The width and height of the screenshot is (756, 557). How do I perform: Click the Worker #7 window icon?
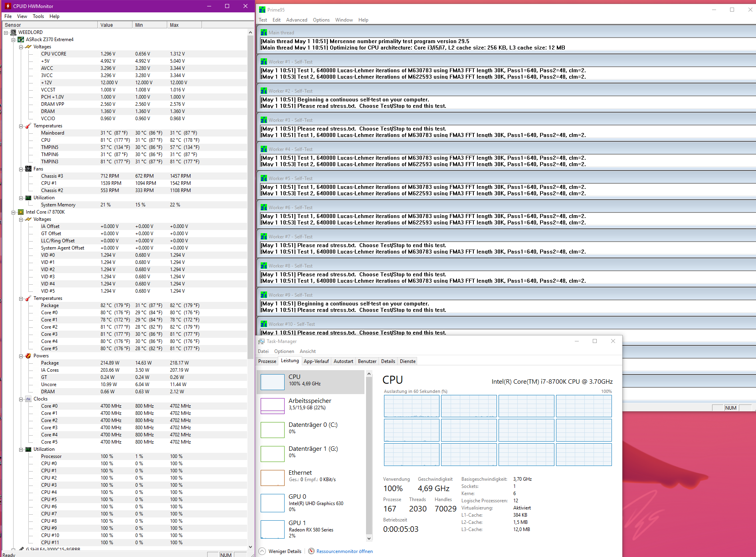(x=264, y=237)
